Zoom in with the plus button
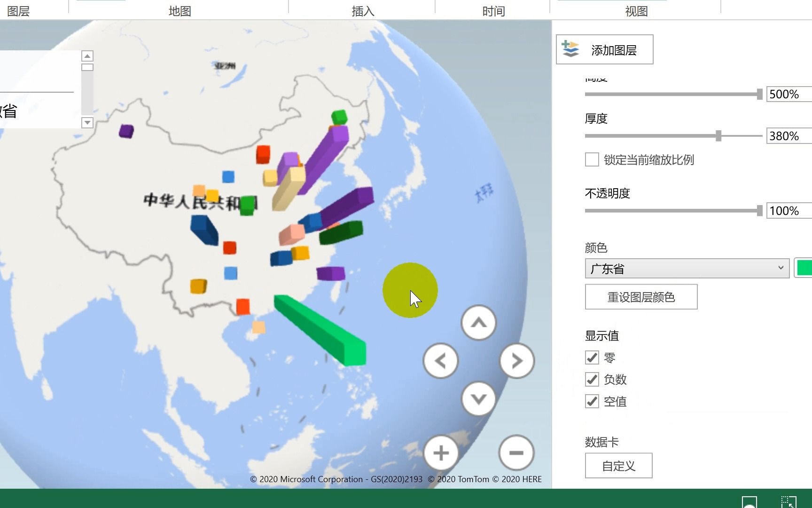The width and height of the screenshot is (812, 508). (x=440, y=453)
